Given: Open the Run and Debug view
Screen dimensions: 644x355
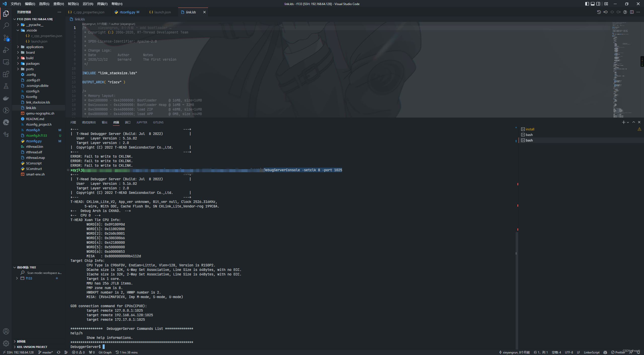Looking at the screenshot, I should [x=6, y=50].
